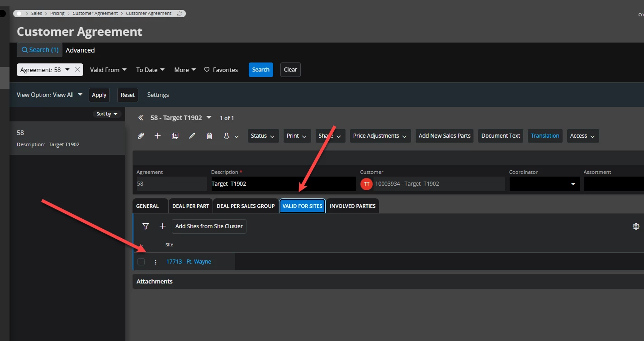
Task: Click the pencil edit icon
Action: tap(192, 136)
